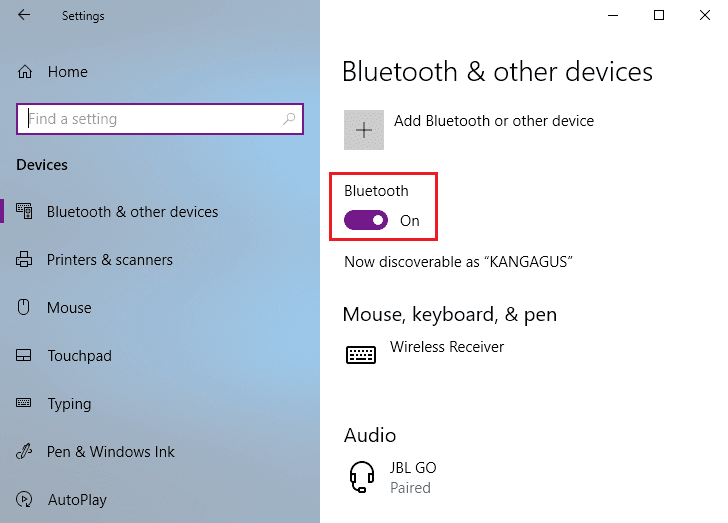Open Pen & Windows Ink settings
This screenshot has height=523, width=728.
tap(110, 452)
